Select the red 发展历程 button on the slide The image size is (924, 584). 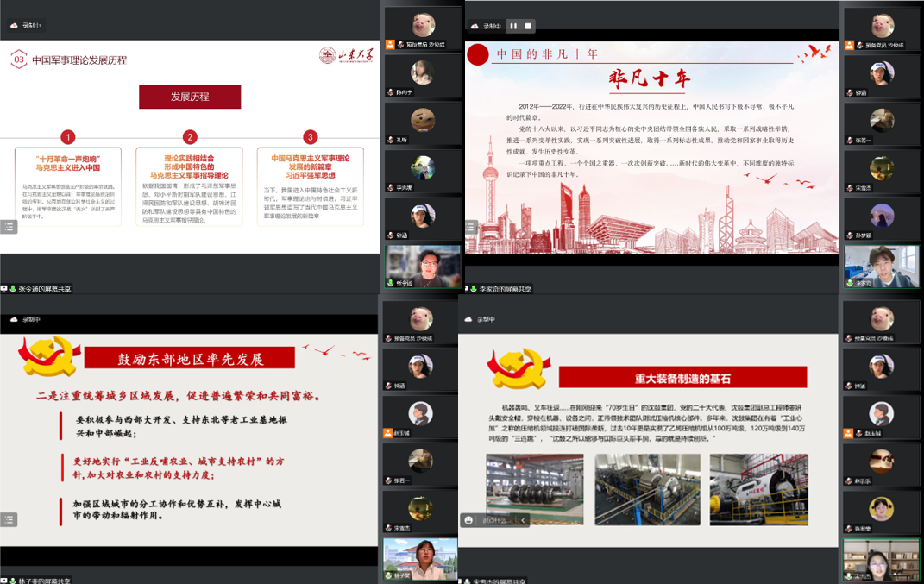(190, 97)
